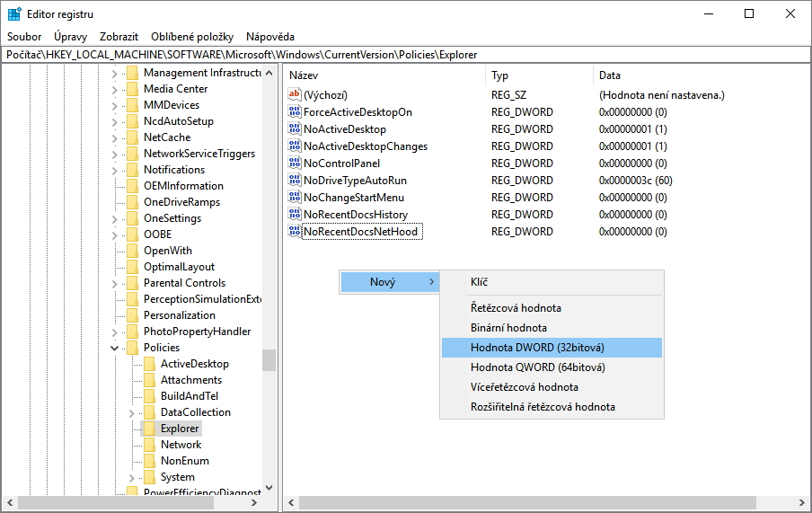This screenshot has width=812, height=513.
Task: Click the DWORD icon beside NoDriveTypeAutoRun
Action: [294, 180]
